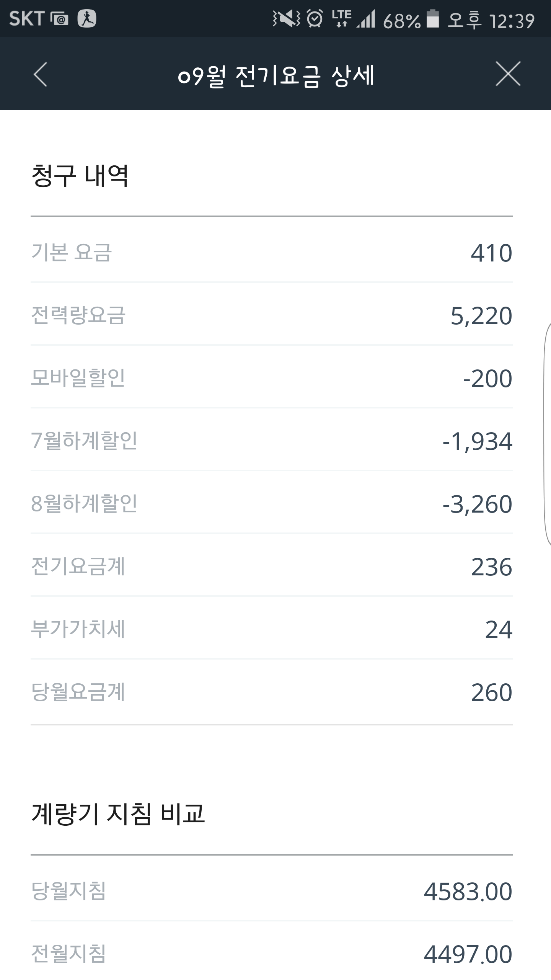Tap the signal strength bars icon
The image size is (551, 980).
point(366,19)
